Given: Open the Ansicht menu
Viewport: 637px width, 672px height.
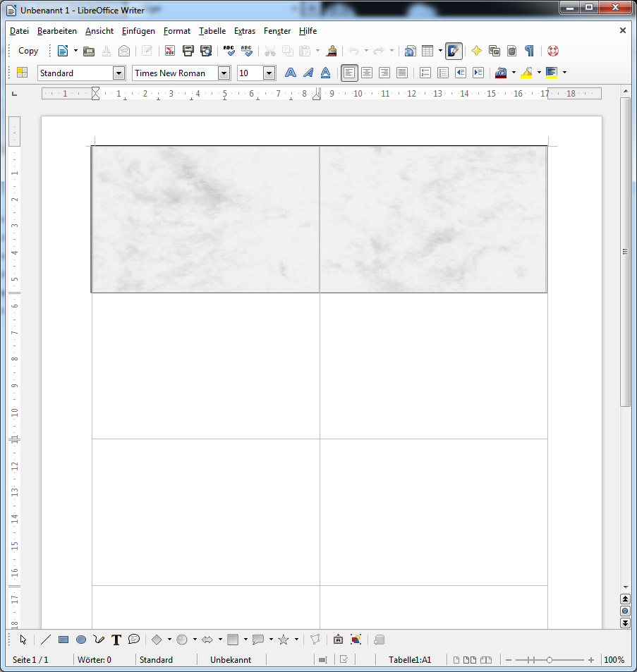Looking at the screenshot, I should click(99, 31).
